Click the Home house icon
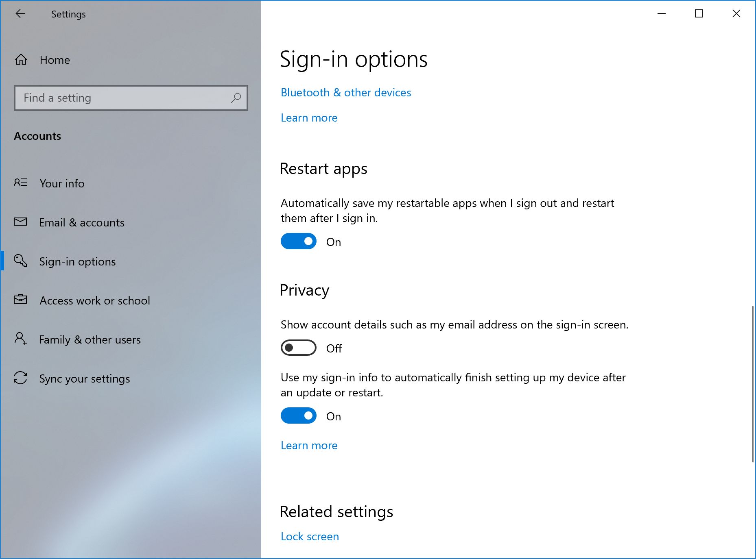Viewport: 756px width, 559px height. pos(21,60)
